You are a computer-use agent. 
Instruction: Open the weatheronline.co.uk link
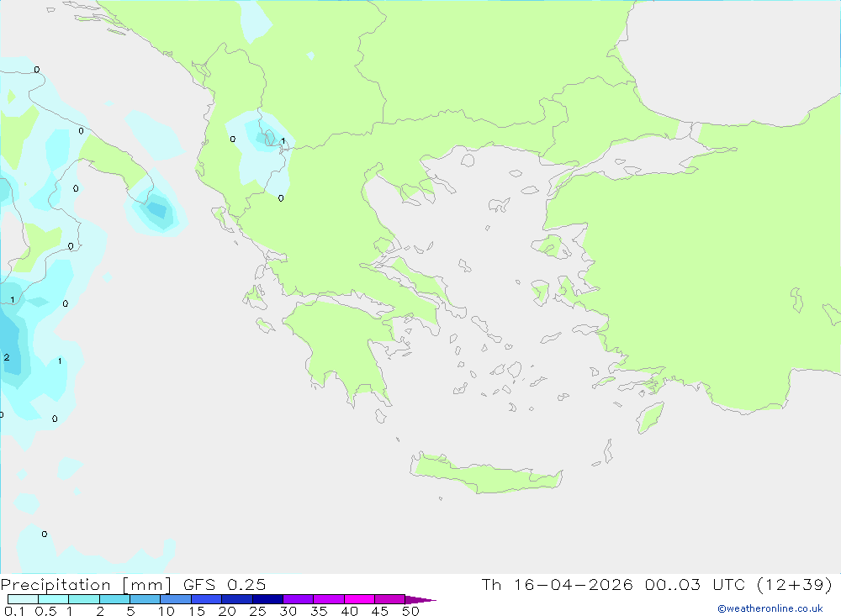pos(770,608)
